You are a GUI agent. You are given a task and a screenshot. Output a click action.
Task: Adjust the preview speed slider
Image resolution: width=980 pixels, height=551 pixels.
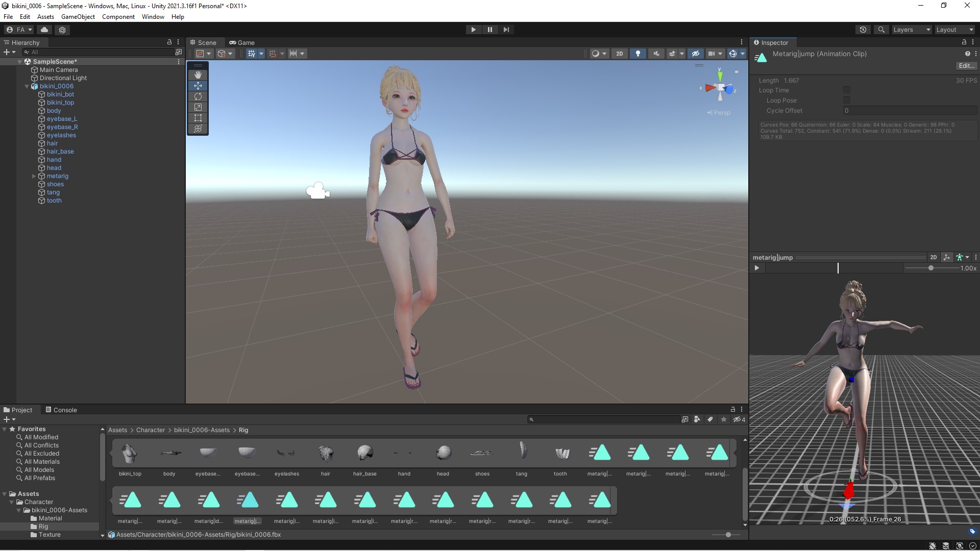click(x=931, y=268)
